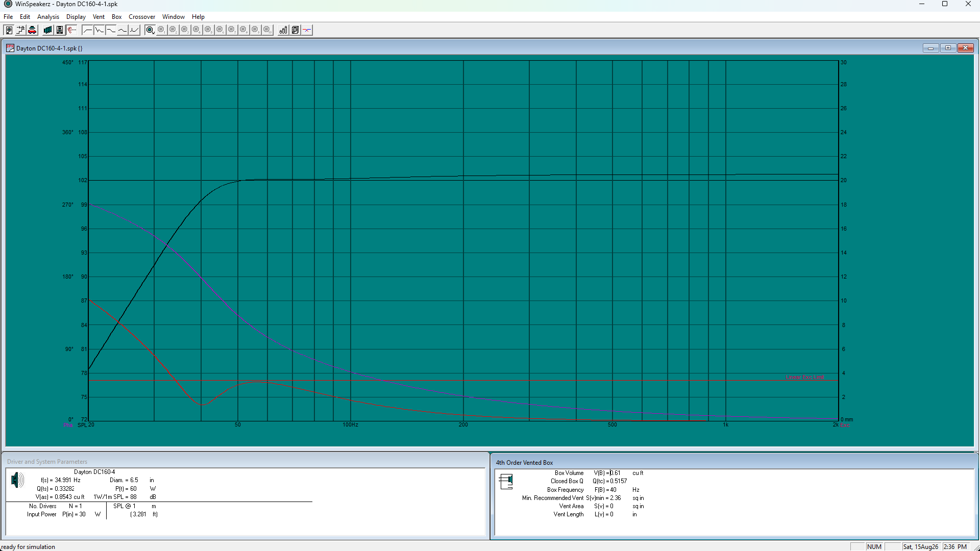
Task: Select the notch-and-rise curve toolbar icon
Action: tap(134, 30)
